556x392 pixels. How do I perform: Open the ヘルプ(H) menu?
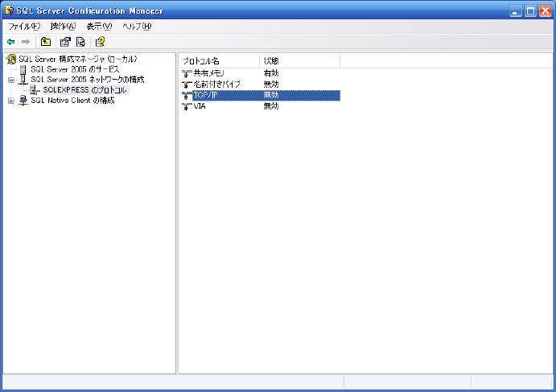[x=138, y=27]
